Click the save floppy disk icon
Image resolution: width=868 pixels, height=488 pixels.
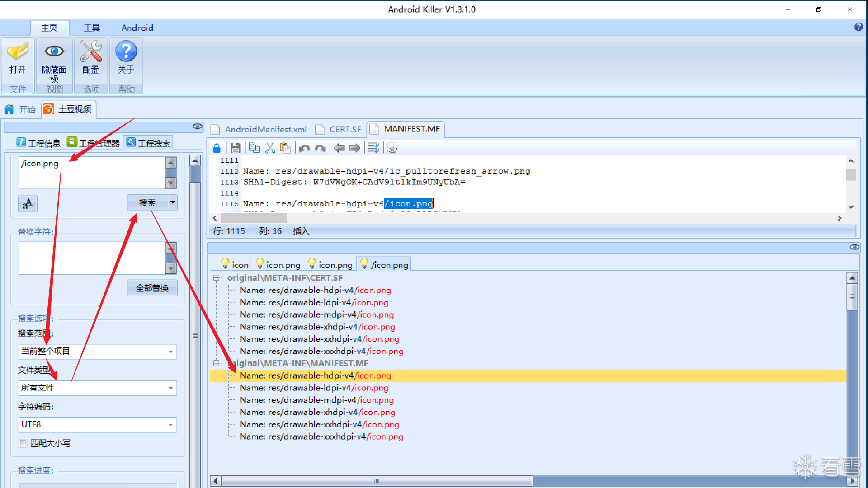pyautogui.click(x=235, y=148)
